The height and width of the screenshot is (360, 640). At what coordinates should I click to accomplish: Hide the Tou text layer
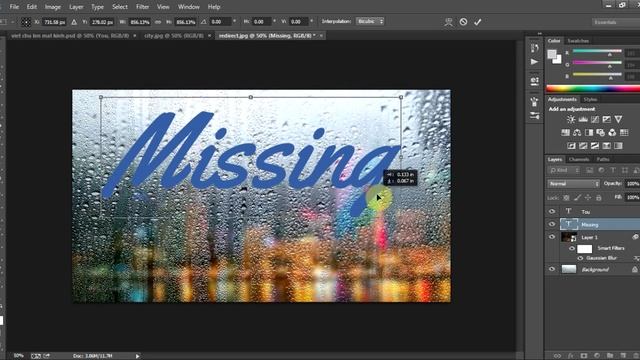pyautogui.click(x=552, y=211)
